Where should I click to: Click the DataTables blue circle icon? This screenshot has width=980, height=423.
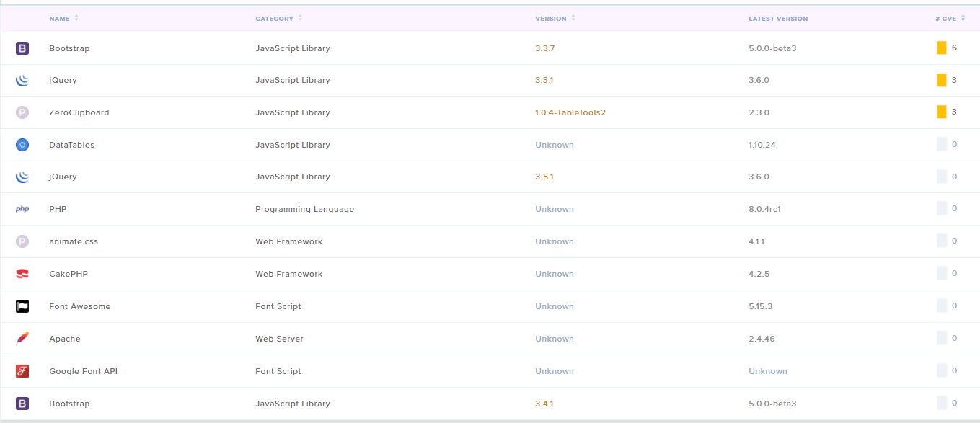pos(22,145)
